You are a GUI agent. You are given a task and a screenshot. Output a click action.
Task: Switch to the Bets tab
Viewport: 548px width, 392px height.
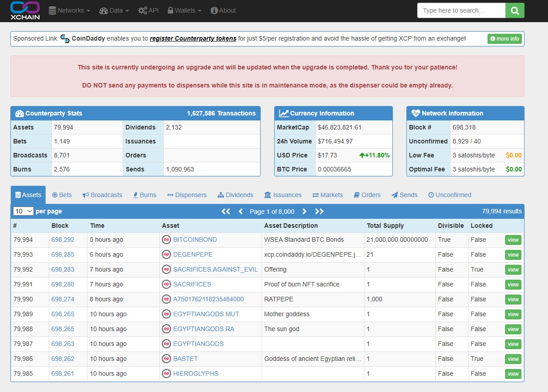[x=62, y=195]
